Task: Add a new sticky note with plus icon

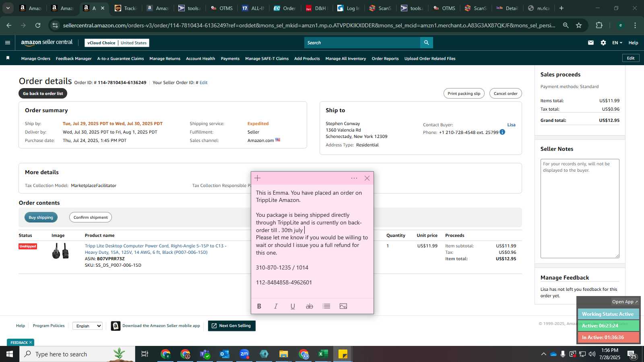Action: point(258,178)
